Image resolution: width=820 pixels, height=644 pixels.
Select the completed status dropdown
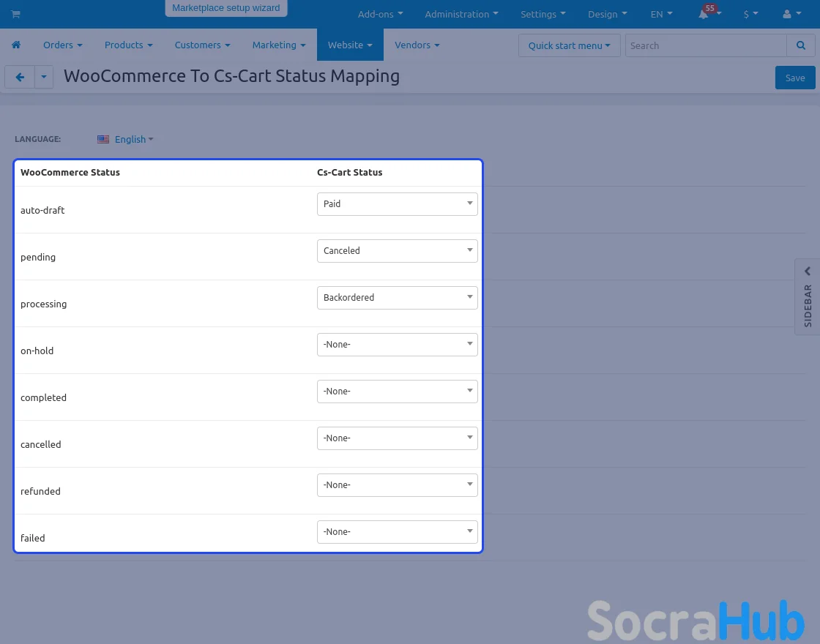[397, 392]
